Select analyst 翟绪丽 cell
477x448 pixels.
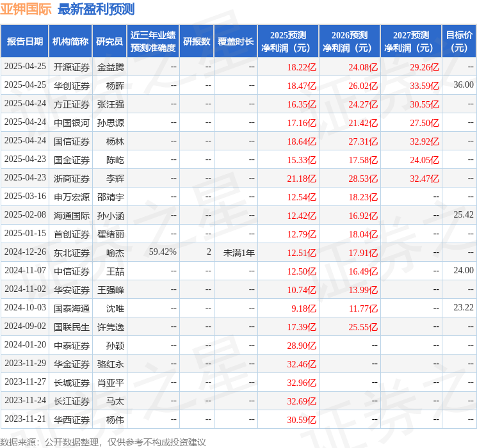[110, 234]
